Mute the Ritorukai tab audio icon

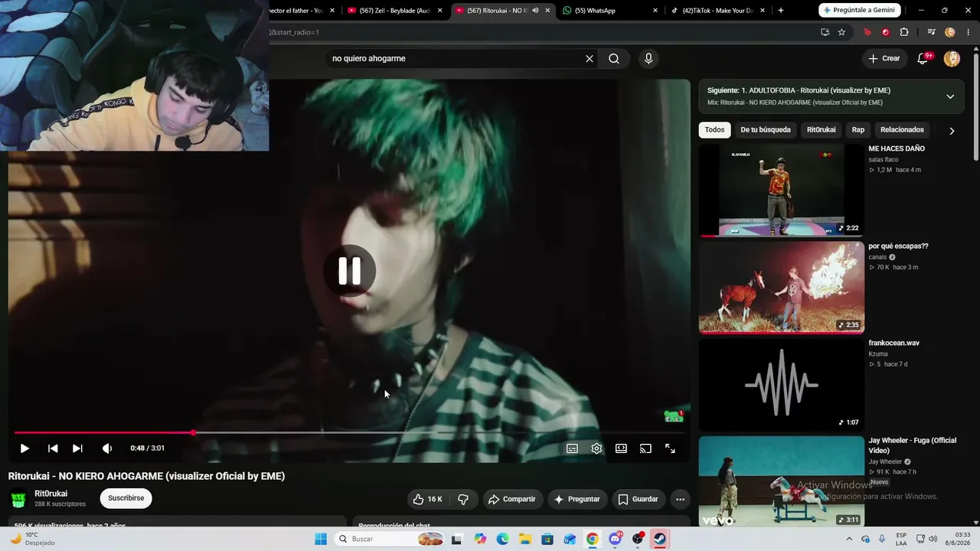pyautogui.click(x=535, y=11)
